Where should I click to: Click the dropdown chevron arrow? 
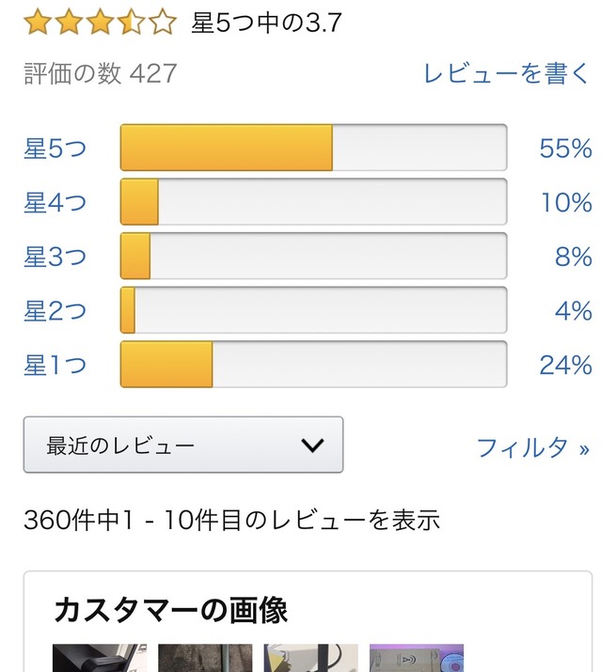312,445
